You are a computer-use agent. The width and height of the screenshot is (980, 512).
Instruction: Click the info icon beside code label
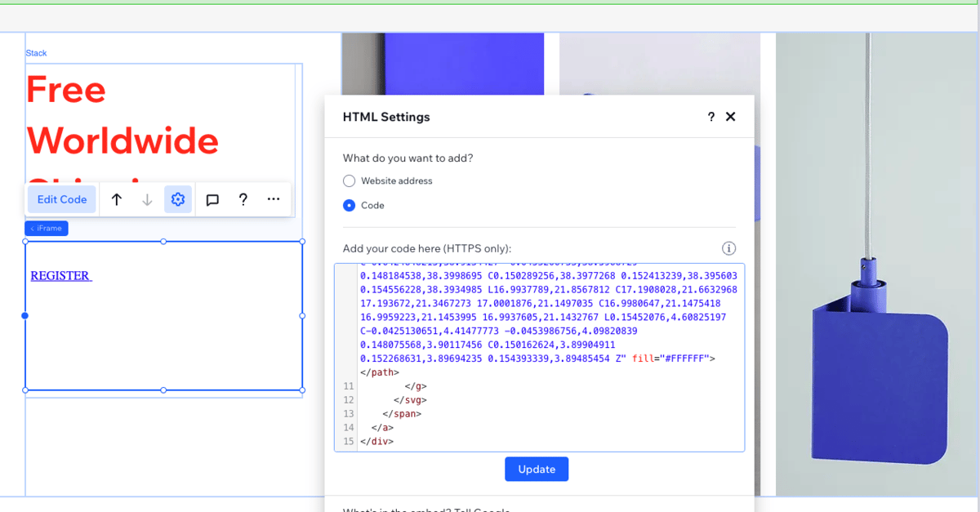729,248
